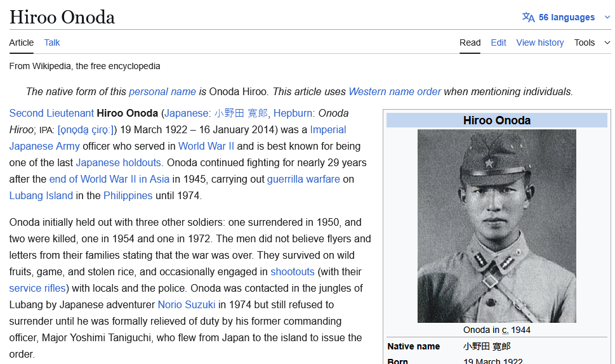Expand the languages chevron arrow
The width and height of the screenshot is (615, 364).
(x=607, y=17)
